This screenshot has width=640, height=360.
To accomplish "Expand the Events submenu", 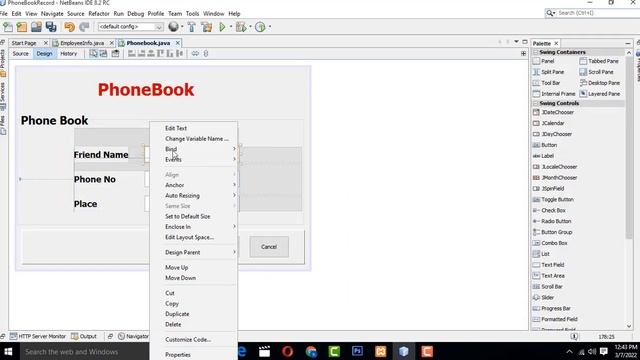I will tap(193, 159).
